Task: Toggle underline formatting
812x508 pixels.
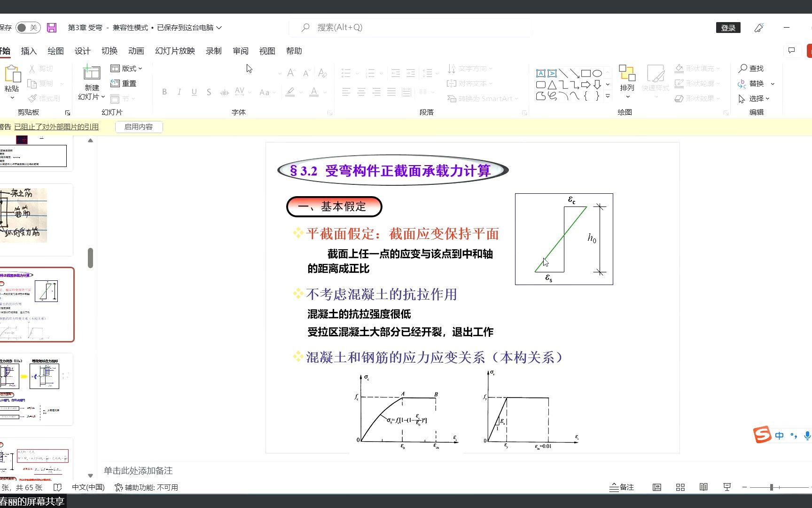Action: tap(194, 92)
